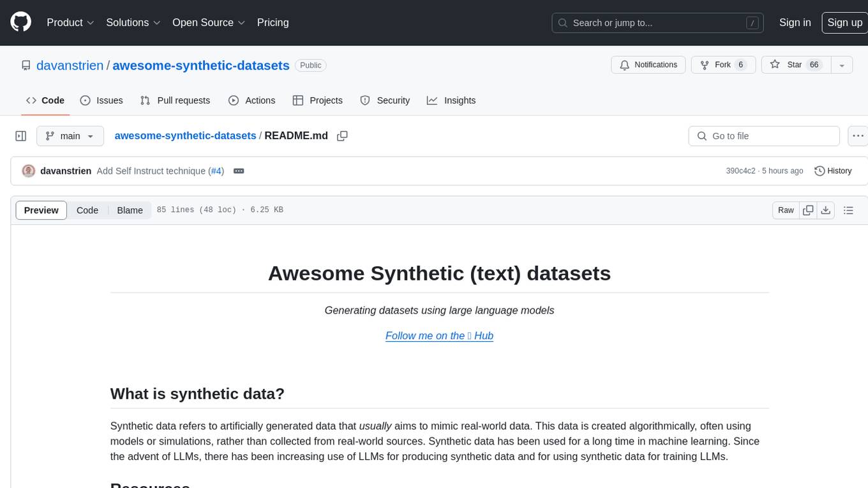This screenshot has width=868, height=488.
Task: Select the Insights tab
Action: click(451, 100)
